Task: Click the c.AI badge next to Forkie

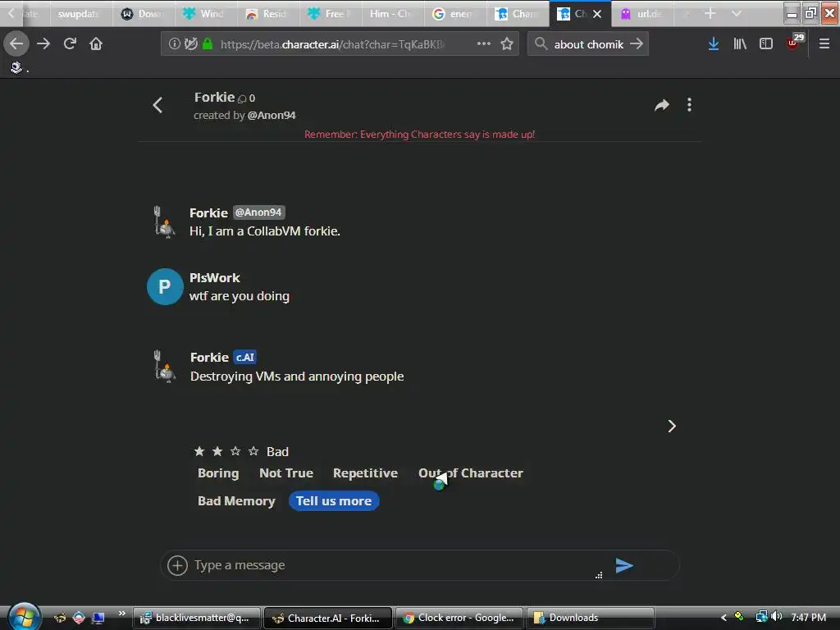Action: click(245, 358)
